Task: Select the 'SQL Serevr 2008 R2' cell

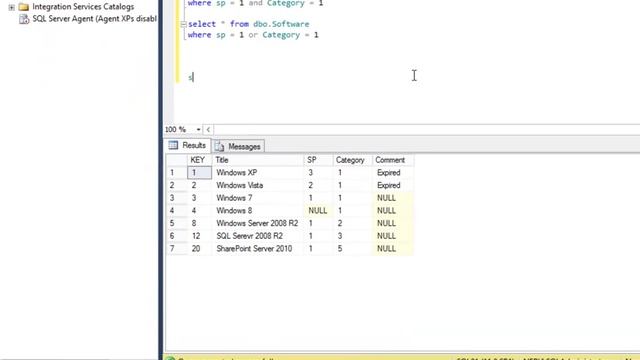Action: tap(258, 236)
